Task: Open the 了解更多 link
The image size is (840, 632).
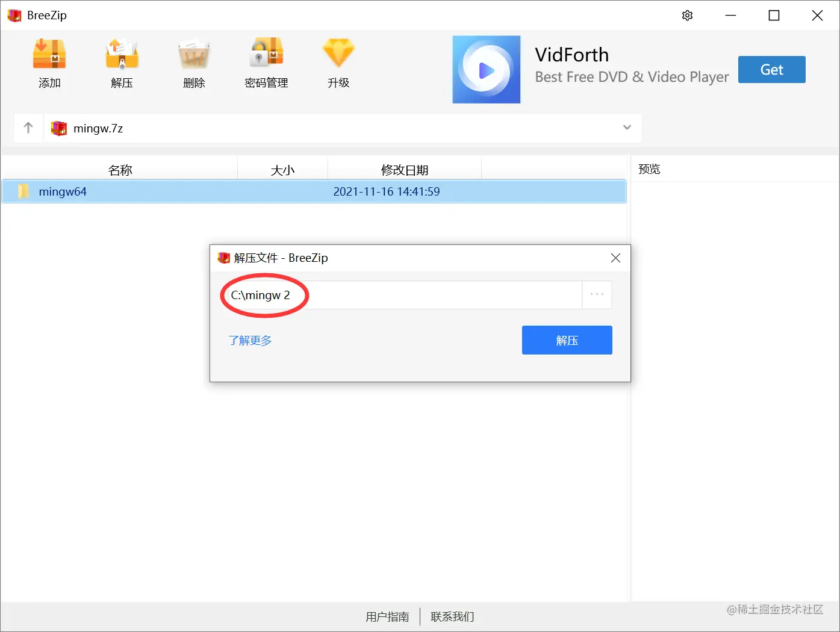Action: [x=250, y=340]
